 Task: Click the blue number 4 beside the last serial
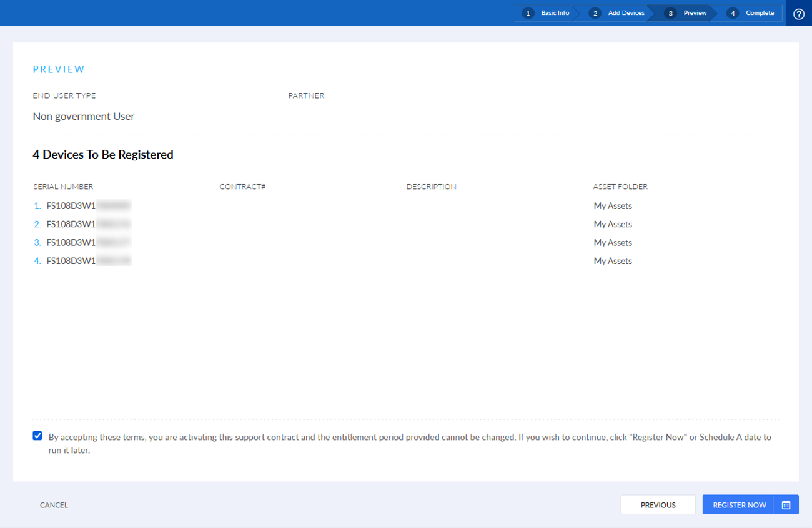pyautogui.click(x=37, y=260)
